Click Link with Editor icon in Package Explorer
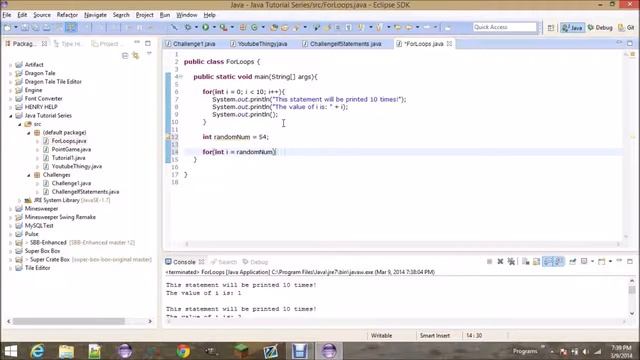Screen dimensions: 640x360 tap(136, 56)
